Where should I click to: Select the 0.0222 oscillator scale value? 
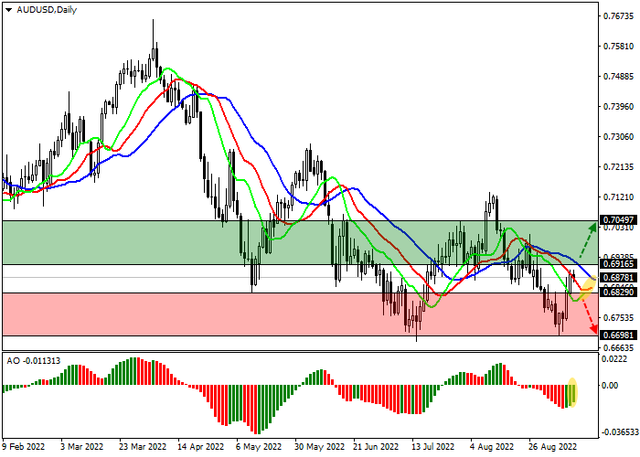(616, 359)
